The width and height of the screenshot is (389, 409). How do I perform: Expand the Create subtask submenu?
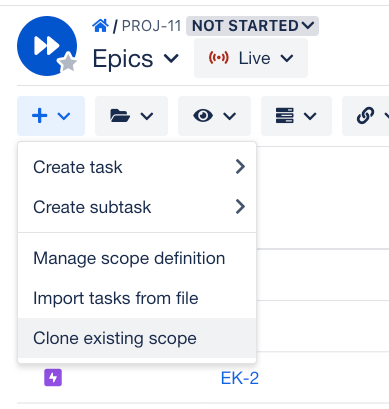137,207
